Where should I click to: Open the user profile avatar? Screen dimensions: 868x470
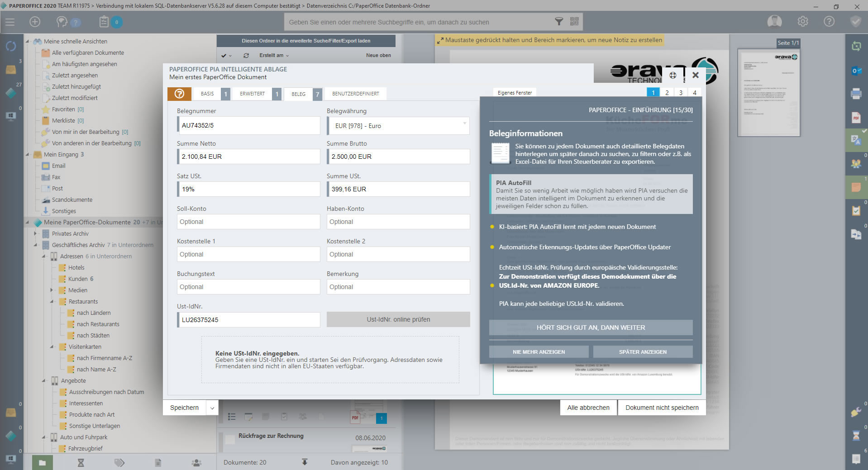[x=774, y=22]
